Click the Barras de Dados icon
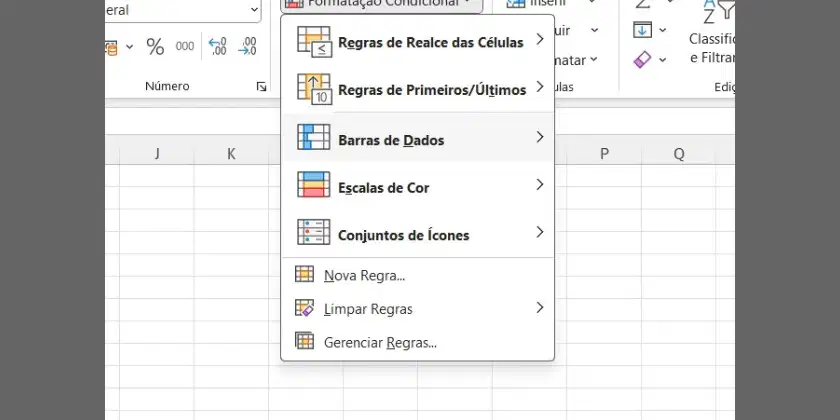The image size is (840, 420). click(313, 137)
